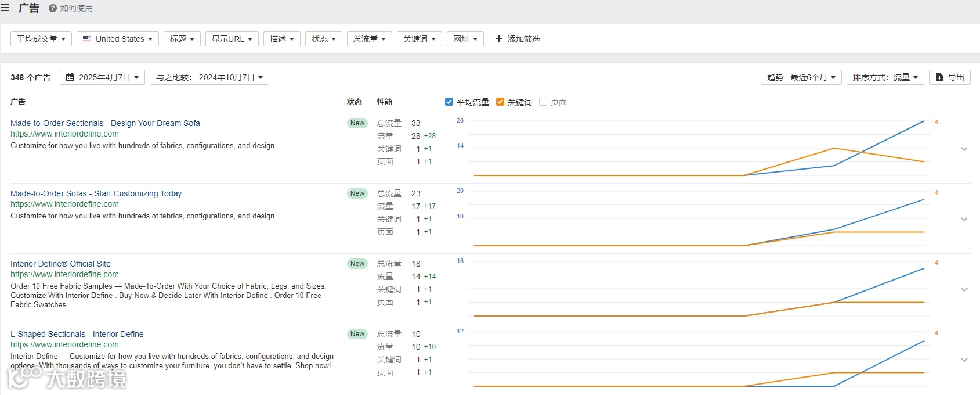Open the 平均成交量 dropdown filter

pyautogui.click(x=41, y=39)
